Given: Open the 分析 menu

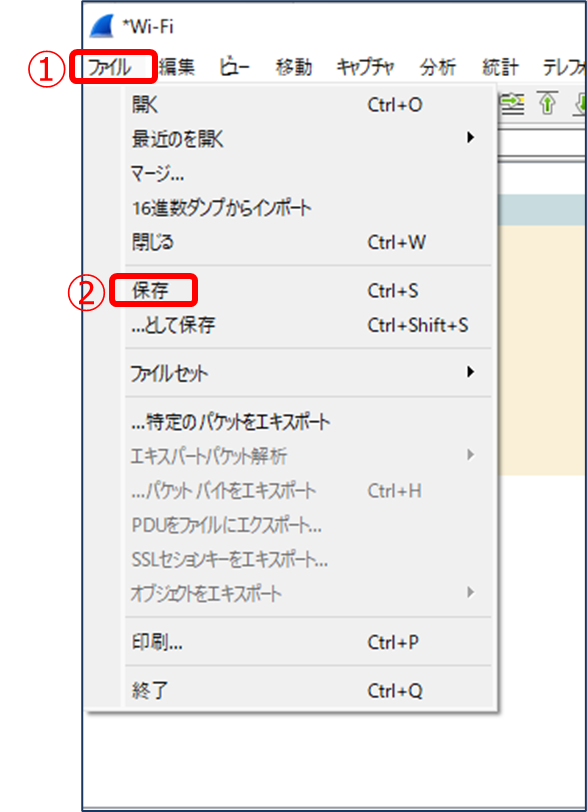Looking at the screenshot, I should 438,67.
